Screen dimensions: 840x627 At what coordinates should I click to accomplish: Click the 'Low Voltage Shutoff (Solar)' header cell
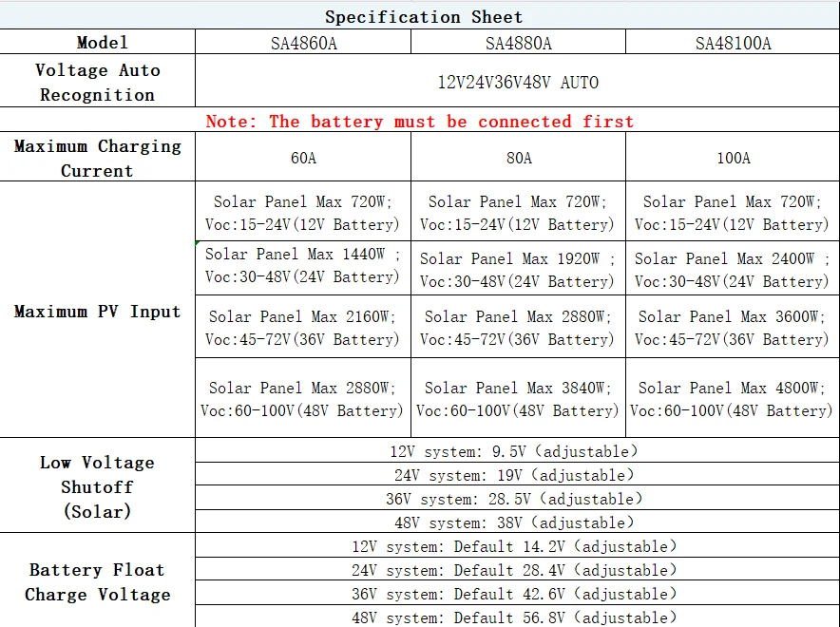98,485
